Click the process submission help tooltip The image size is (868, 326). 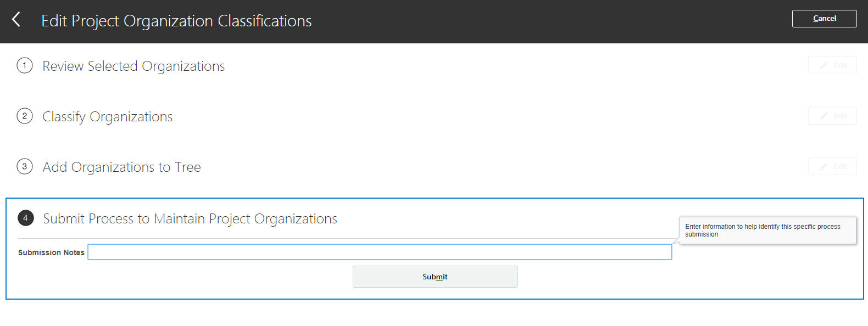pyautogui.click(x=767, y=231)
